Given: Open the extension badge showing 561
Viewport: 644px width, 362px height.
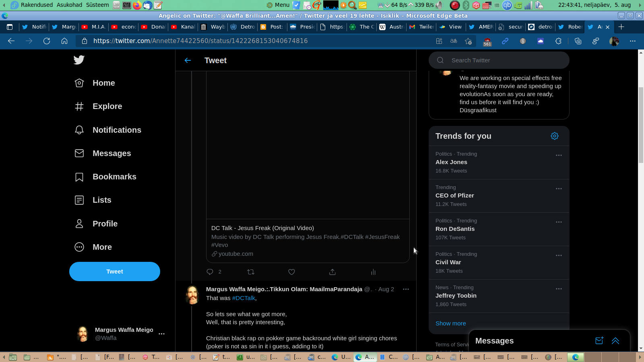Looking at the screenshot, I should (487, 41).
